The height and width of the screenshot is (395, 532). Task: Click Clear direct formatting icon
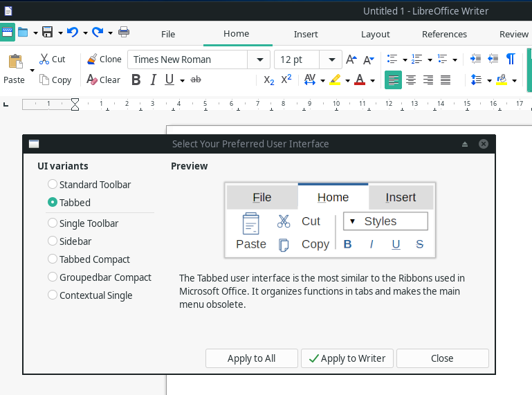coord(91,80)
